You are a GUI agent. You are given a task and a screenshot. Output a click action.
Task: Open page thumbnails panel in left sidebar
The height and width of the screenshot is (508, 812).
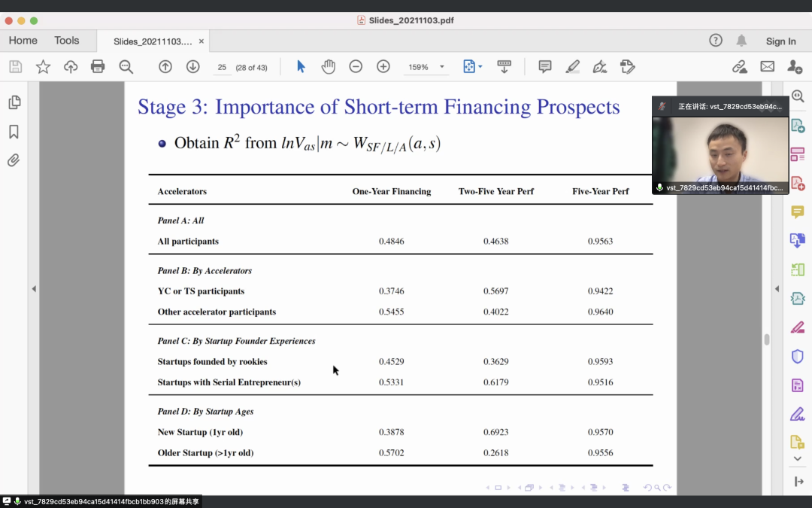click(14, 102)
